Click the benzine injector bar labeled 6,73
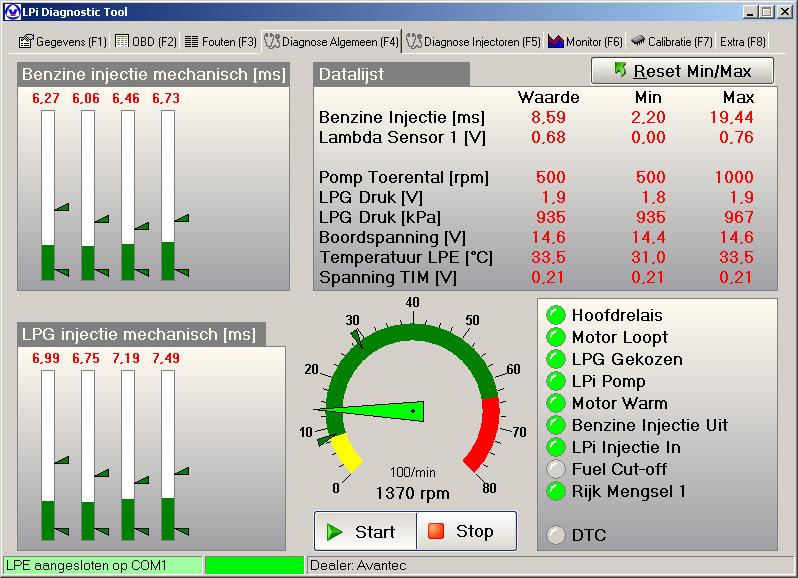Image resolution: width=798 pixels, height=578 pixels. [x=168, y=195]
